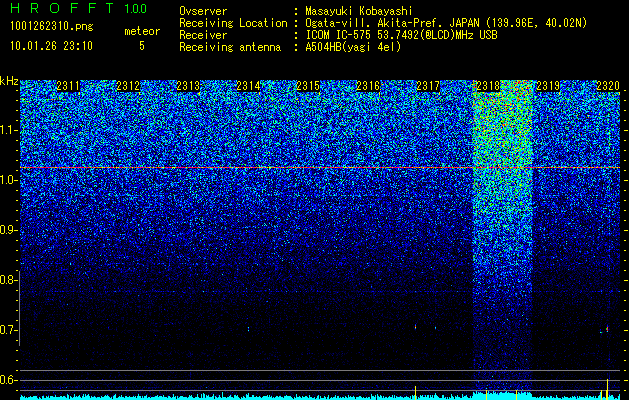Click the 2317 time marker

pos(428,86)
